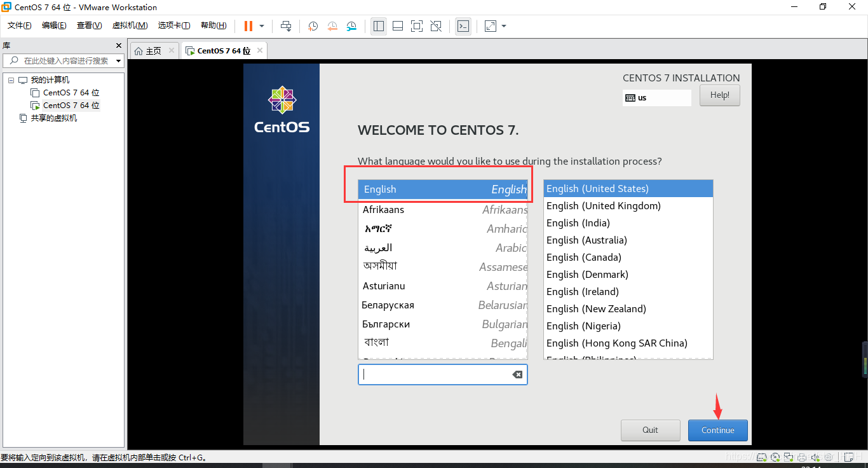Open the stretch display dropdown arrow
868x468 pixels.
point(504,26)
